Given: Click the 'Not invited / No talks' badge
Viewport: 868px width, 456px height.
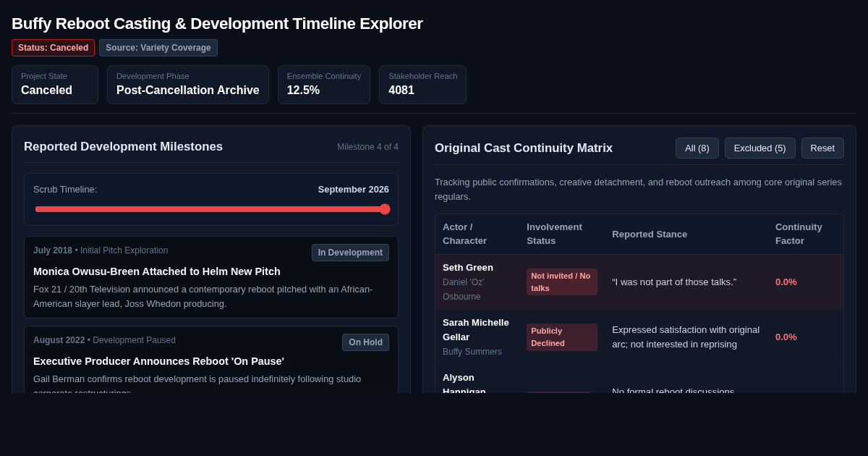Looking at the screenshot, I should click(562, 282).
